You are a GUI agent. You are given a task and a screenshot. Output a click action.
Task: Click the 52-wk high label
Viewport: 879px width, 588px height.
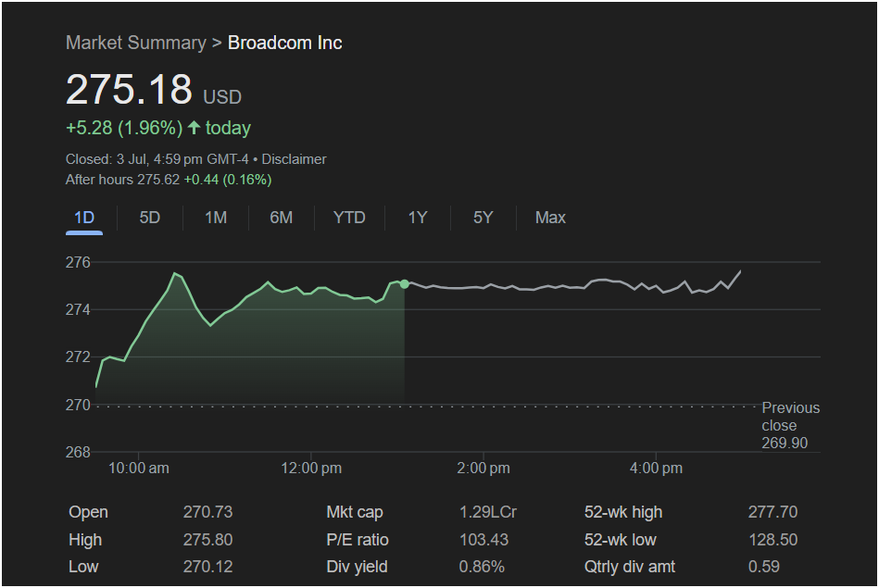coord(623,512)
